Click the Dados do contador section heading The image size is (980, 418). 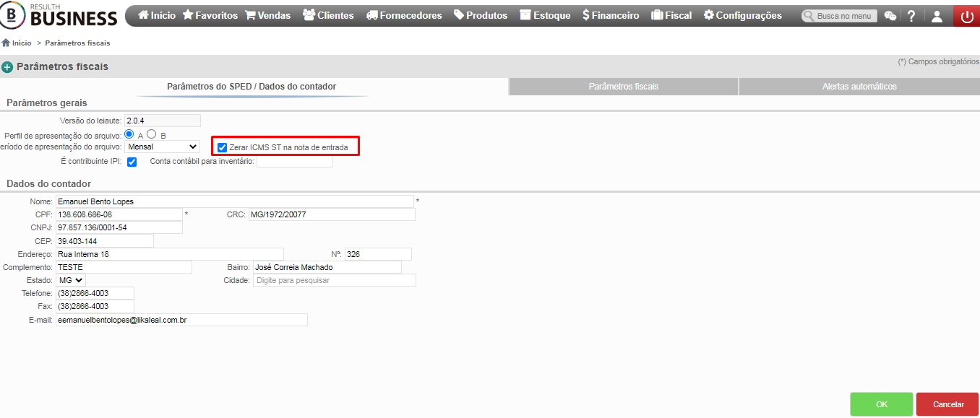point(49,184)
